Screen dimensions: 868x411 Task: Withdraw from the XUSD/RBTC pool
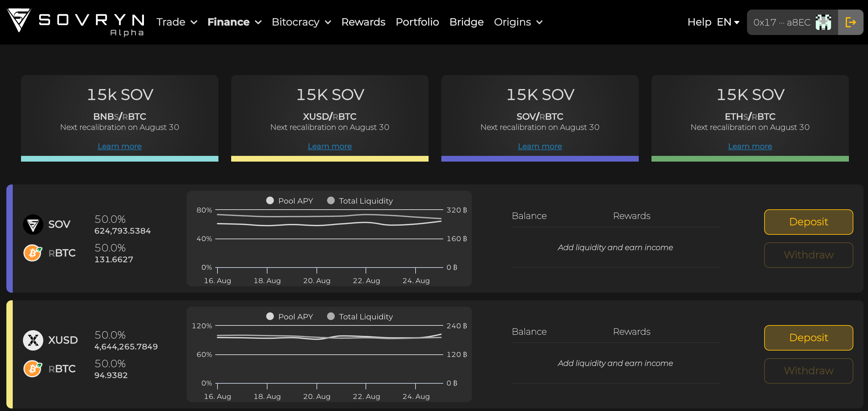click(808, 371)
